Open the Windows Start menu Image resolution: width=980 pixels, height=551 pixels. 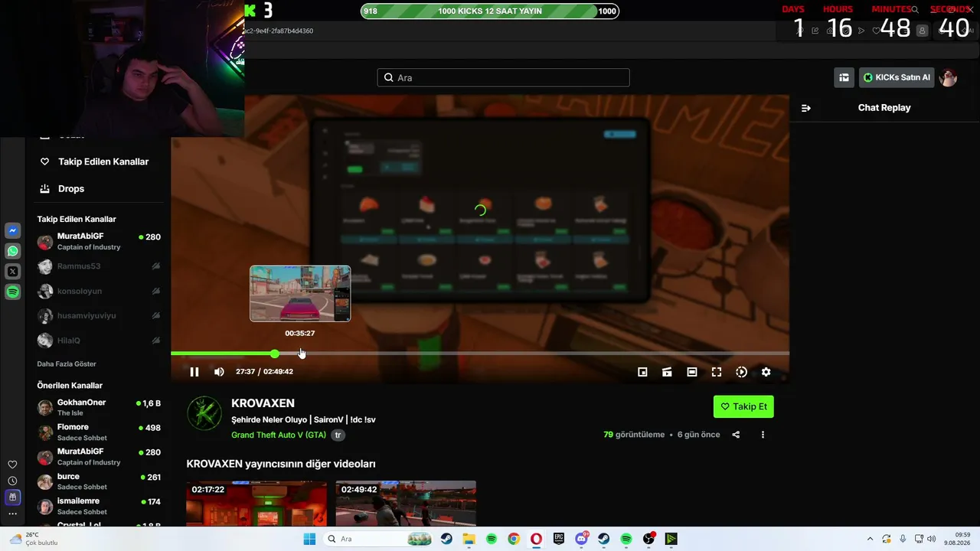tap(309, 539)
